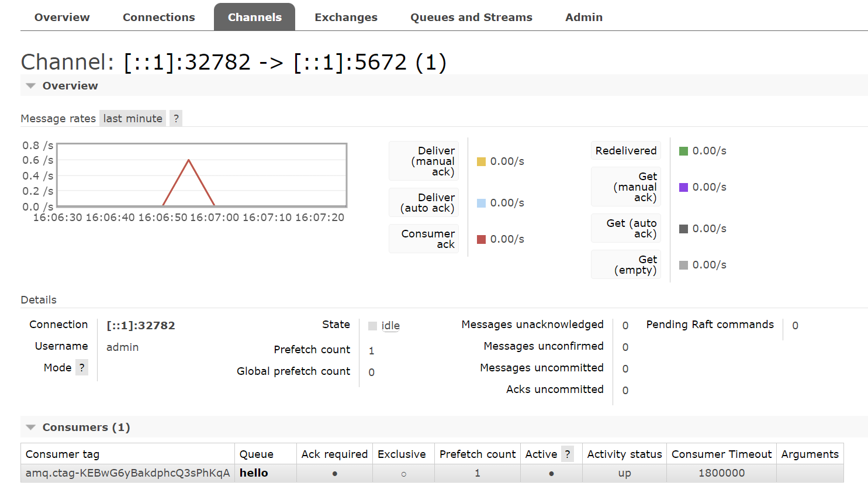Toggle the Get (manual ack) legend label
The image size is (868, 493).
[x=626, y=187]
